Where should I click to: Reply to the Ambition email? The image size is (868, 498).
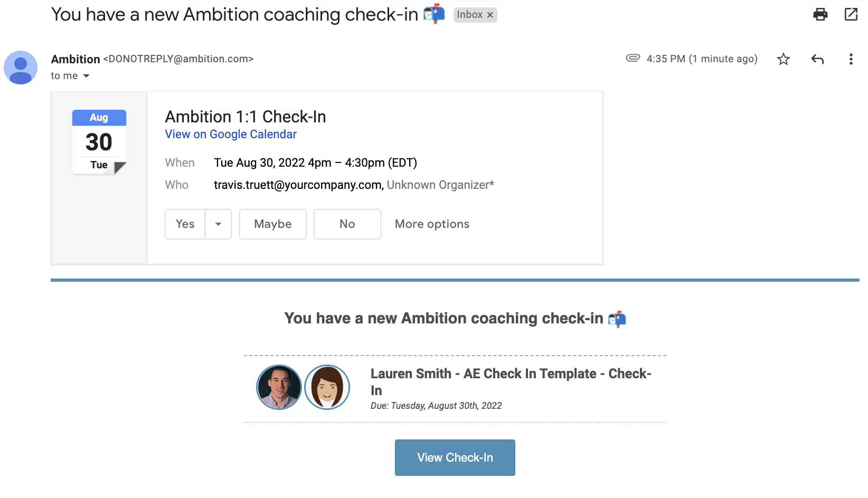pos(817,59)
